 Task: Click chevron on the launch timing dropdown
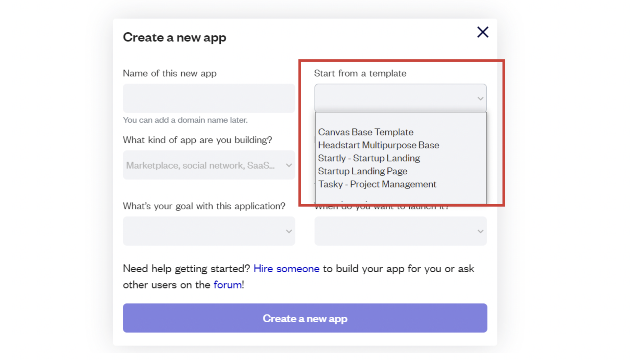point(480,231)
